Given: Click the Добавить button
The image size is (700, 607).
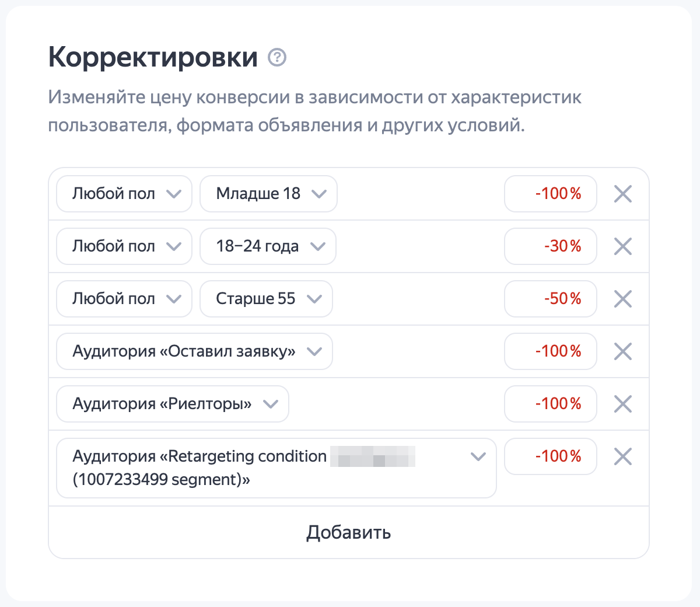Looking at the screenshot, I should pos(349,532).
